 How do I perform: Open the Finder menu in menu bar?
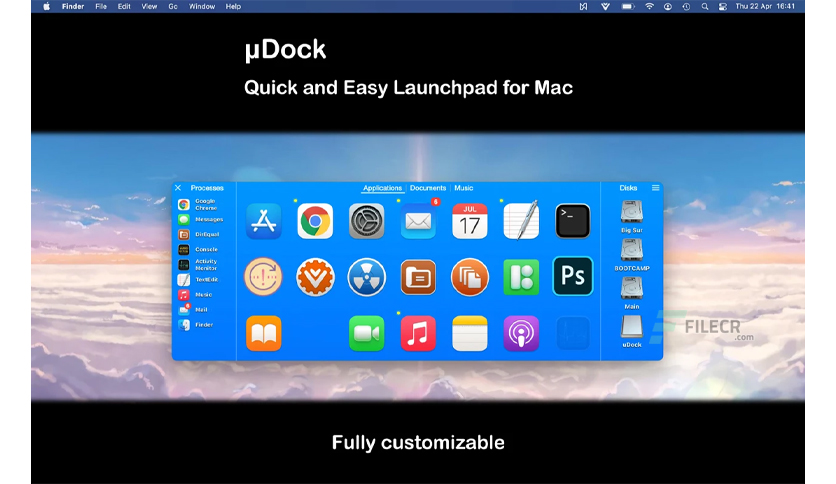[x=73, y=6]
